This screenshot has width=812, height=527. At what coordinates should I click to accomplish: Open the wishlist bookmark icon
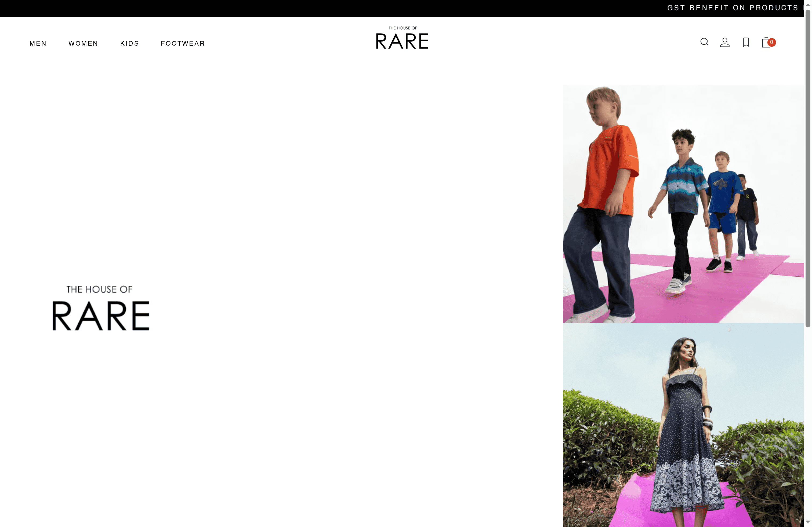pyautogui.click(x=746, y=42)
